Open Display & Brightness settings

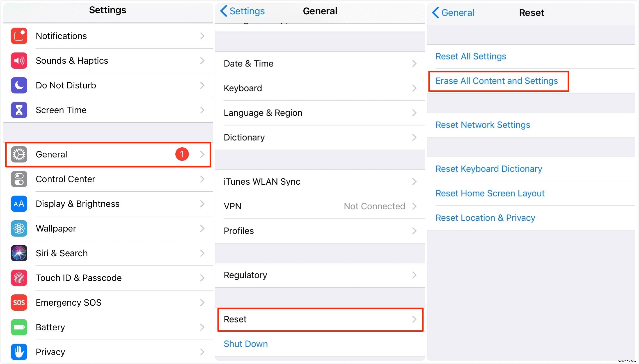click(107, 204)
